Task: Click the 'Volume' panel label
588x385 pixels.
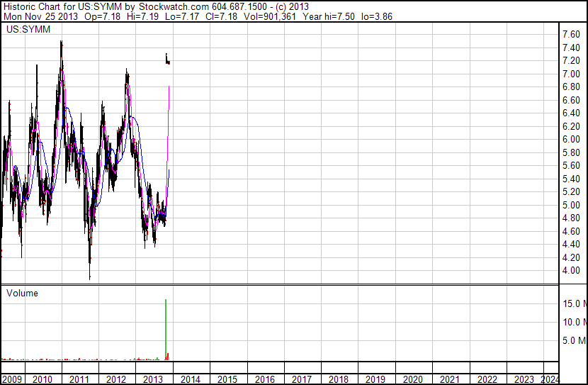Action: pos(22,293)
